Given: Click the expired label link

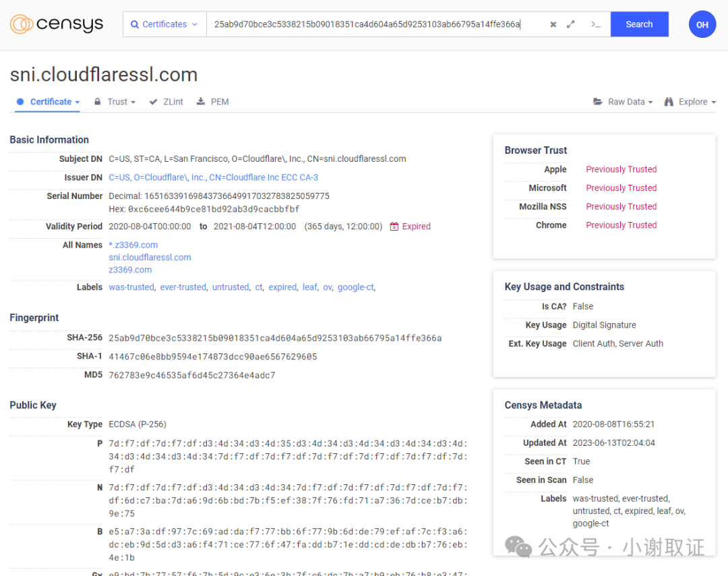Looking at the screenshot, I should [x=282, y=287].
